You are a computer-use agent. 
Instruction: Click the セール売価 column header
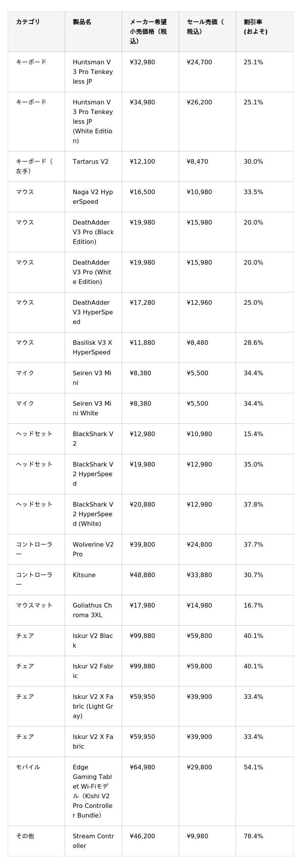[x=205, y=27]
